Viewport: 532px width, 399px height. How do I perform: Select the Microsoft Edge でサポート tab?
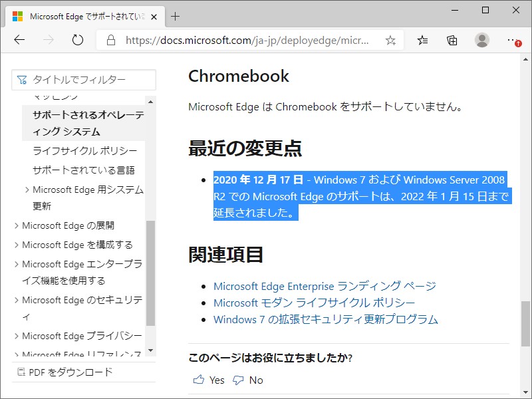click(x=85, y=17)
